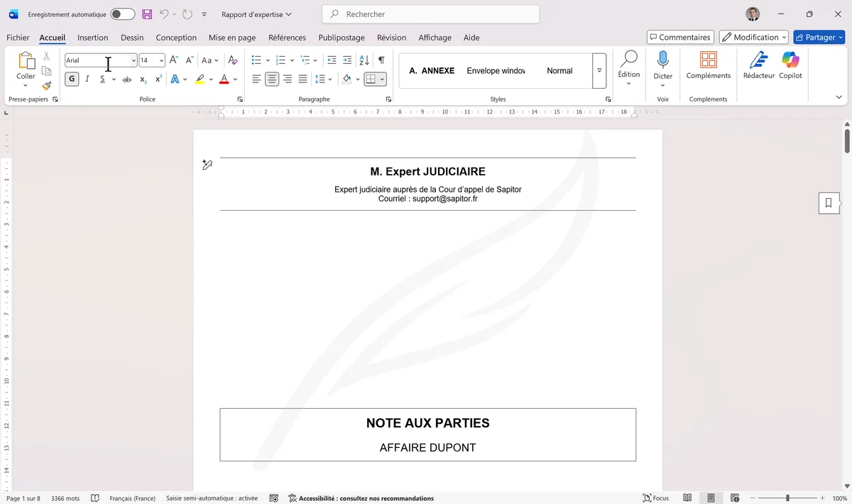852x504 pixels.
Task: Toggle bold formatting with the G button
Action: tap(71, 79)
